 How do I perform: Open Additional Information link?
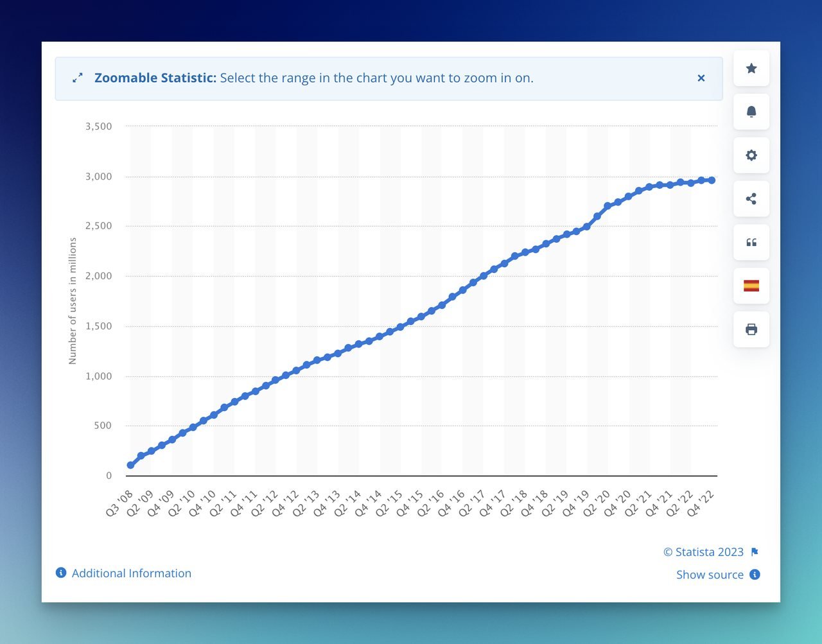132,573
